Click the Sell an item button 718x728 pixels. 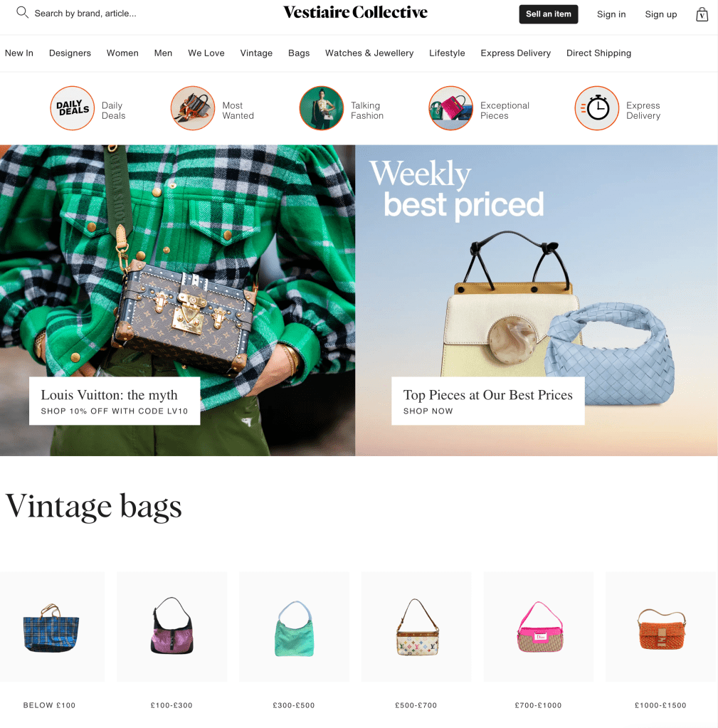tap(549, 14)
